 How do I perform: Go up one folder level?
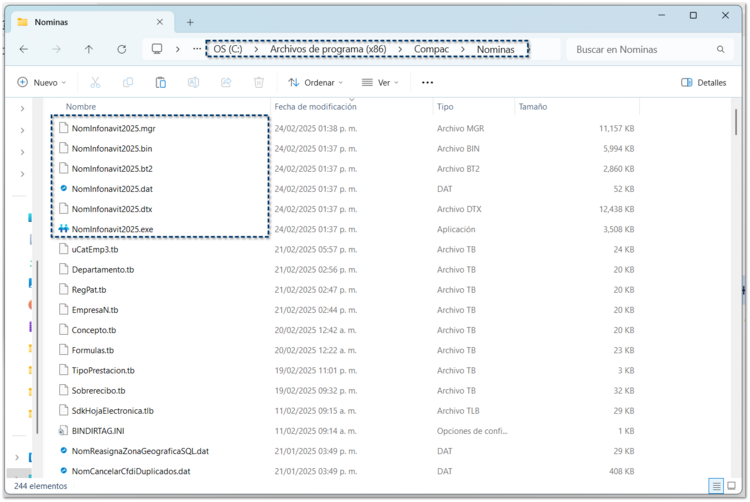click(x=89, y=49)
